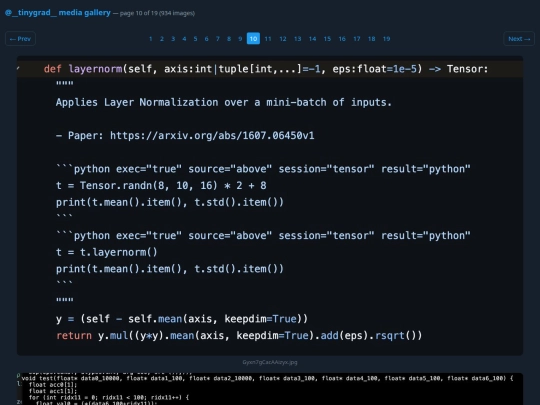This screenshot has width=540, height=405.
Task: Open gallery page 13
Action: pos(298,39)
